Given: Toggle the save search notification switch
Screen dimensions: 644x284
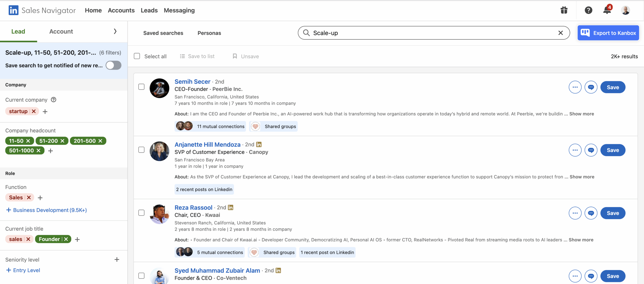Looking at the screenshot, I should (x=113, y=65).
